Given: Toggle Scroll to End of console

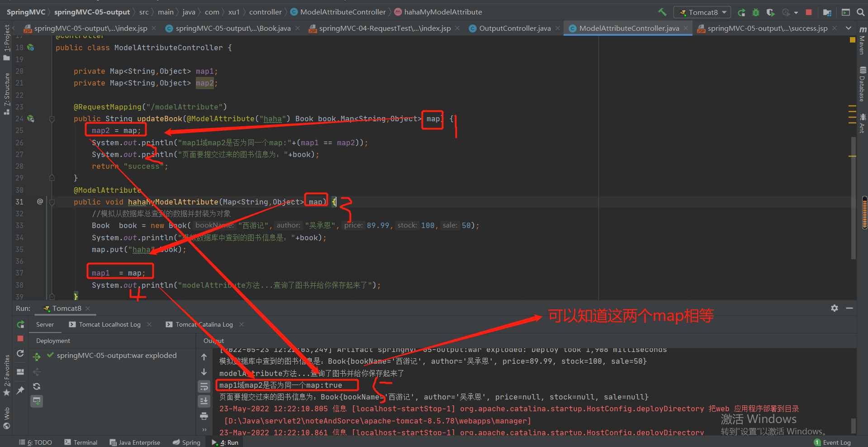Looking at the screenshot, I should (x=204, y=401).
